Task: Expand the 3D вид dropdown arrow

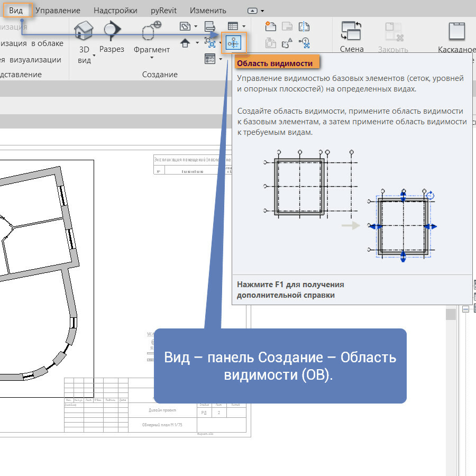Action: (94, 55)
